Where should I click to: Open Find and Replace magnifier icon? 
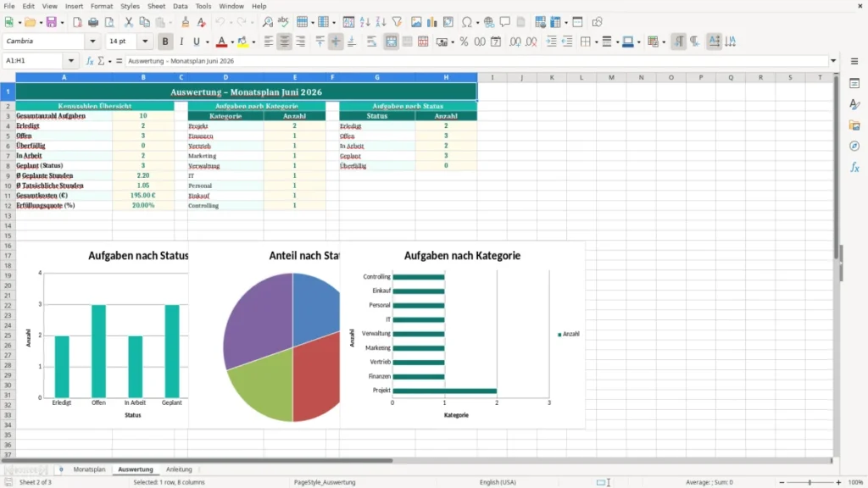click(x=267, y=22)
